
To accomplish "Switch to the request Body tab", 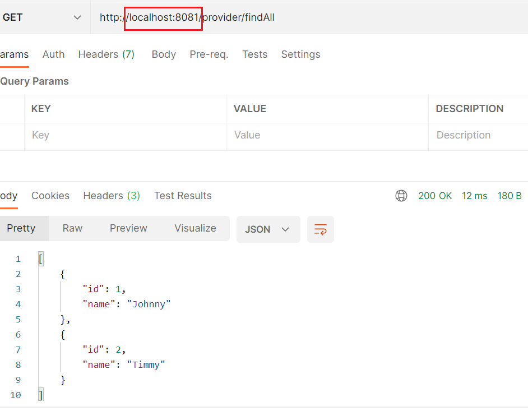I will point(164,54).
